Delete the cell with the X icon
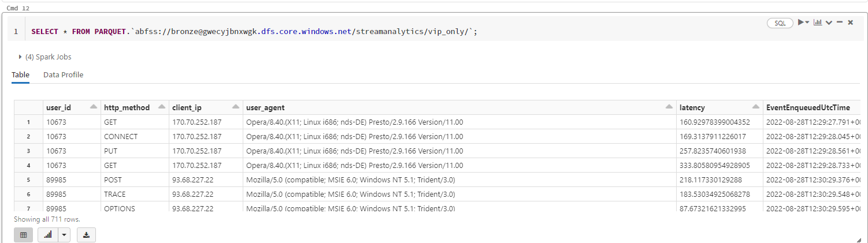Screen dimensions: 868x243 coord(850,23)
